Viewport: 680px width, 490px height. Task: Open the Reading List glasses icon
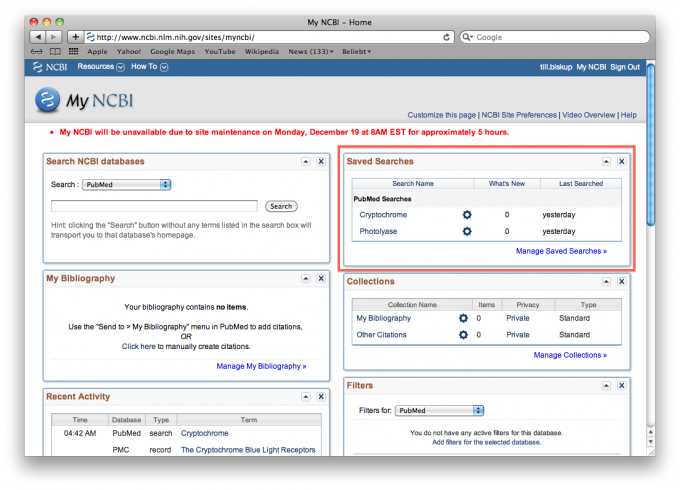(36, 52)
